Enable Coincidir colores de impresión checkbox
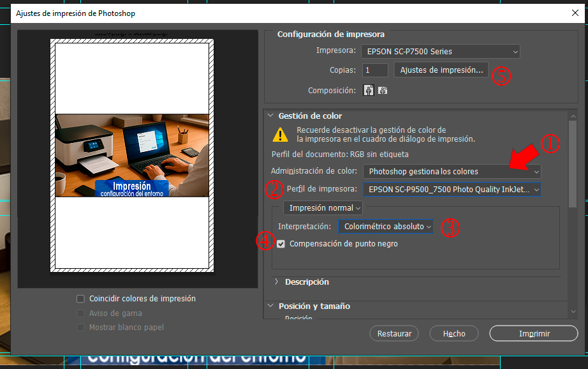Viewport: 588px width, 369px height. pos(80,299)
